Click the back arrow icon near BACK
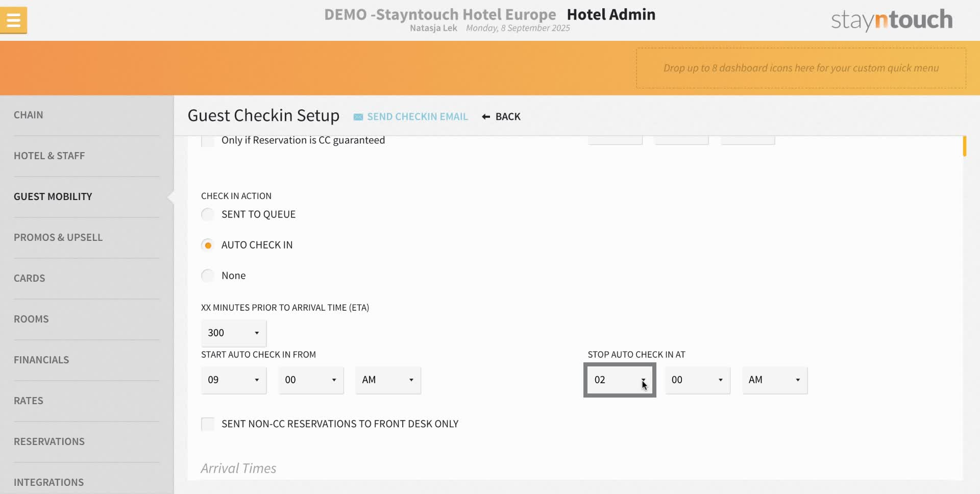The height and width of the screenshot is (494, 980). point(484,116)
